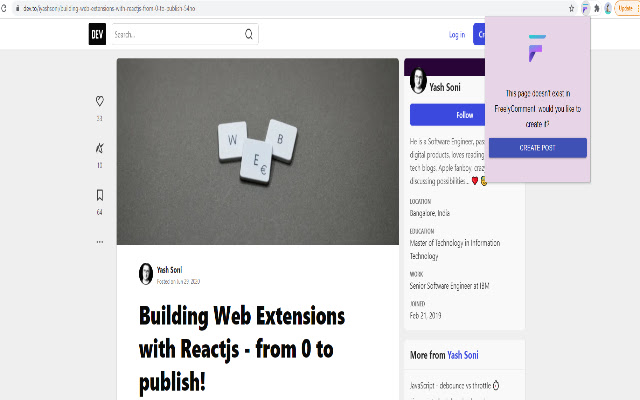Open the Yash Soni sidebar name link

(x=445, y=87)
